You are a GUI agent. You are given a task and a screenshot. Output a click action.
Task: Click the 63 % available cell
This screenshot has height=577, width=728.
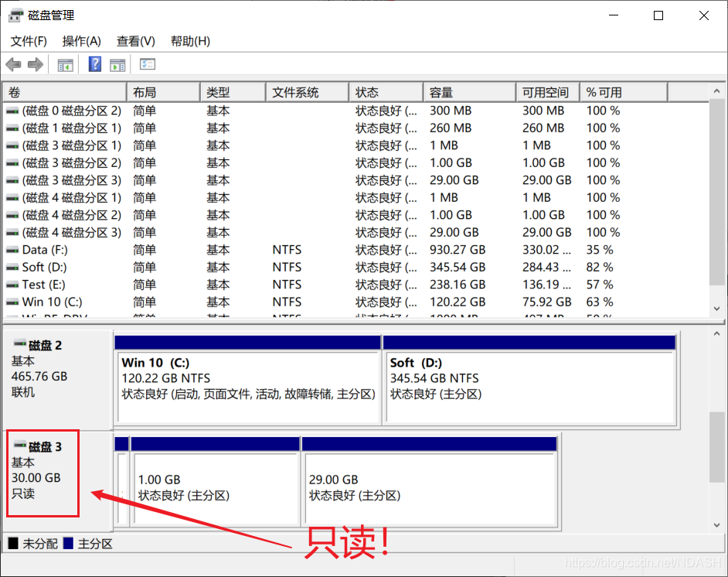coord(600,302)
